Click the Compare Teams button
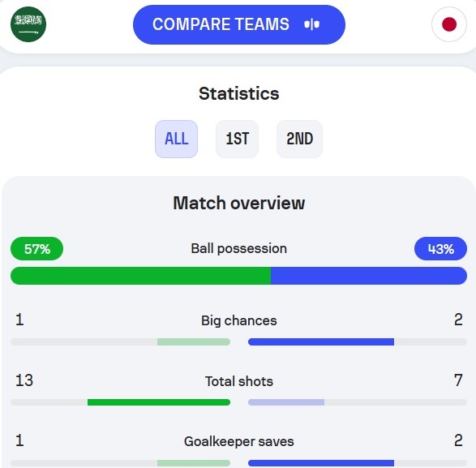Image resolution: width=476 pixels, height=468 pixels. pos(239,24)
